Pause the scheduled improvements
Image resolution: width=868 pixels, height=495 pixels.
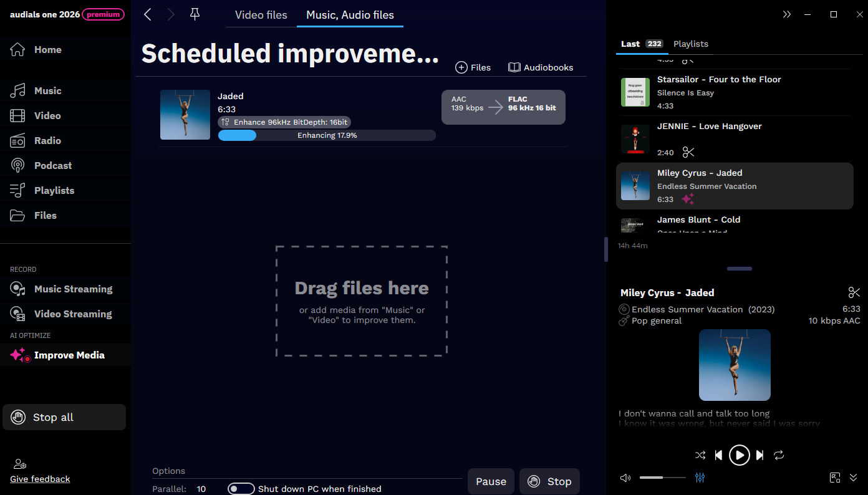tap(491, 481)
